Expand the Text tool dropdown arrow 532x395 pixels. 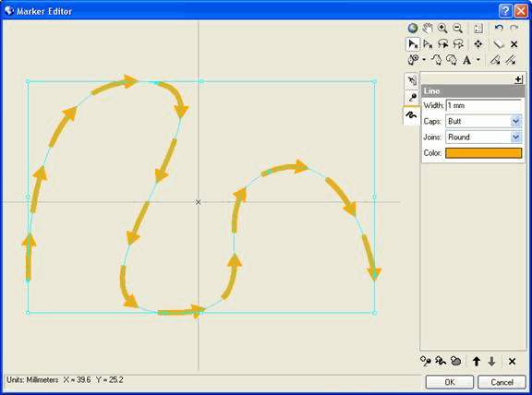tap(478, 60)
